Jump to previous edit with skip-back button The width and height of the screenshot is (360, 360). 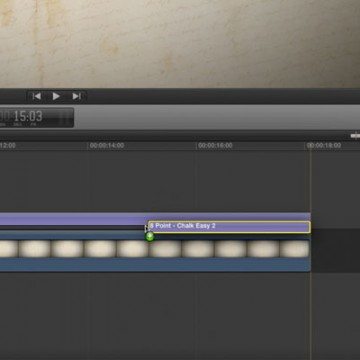pos(37,96)
